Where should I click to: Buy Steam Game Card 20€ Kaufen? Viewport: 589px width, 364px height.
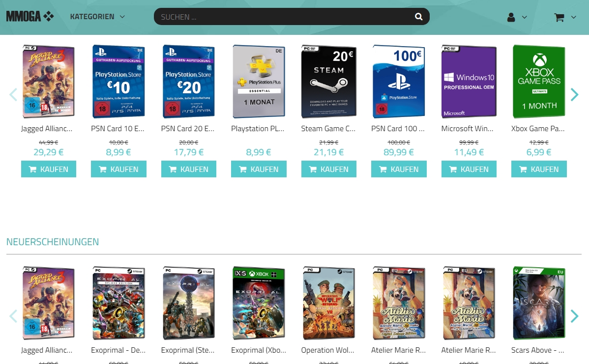pyautogui.click(x=329, y=169)
